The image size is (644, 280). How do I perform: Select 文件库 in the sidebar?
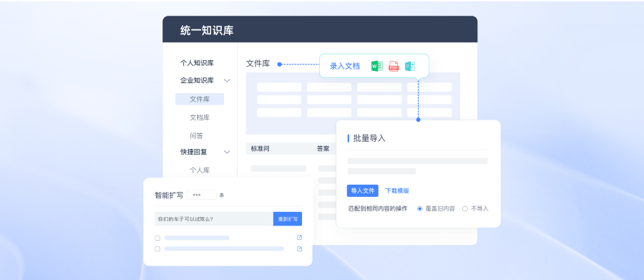coord(200,99)
